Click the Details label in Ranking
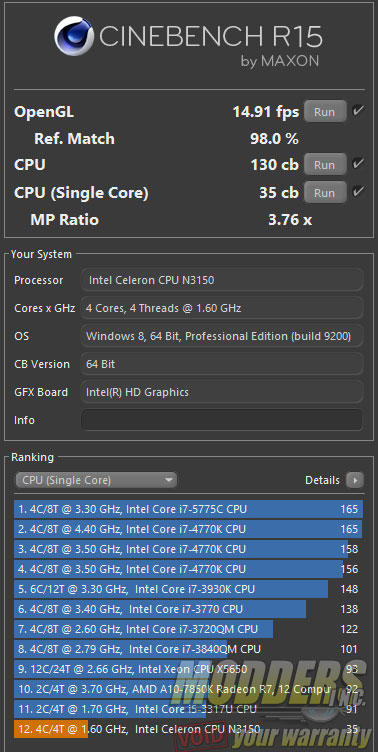 click(322, 480)
